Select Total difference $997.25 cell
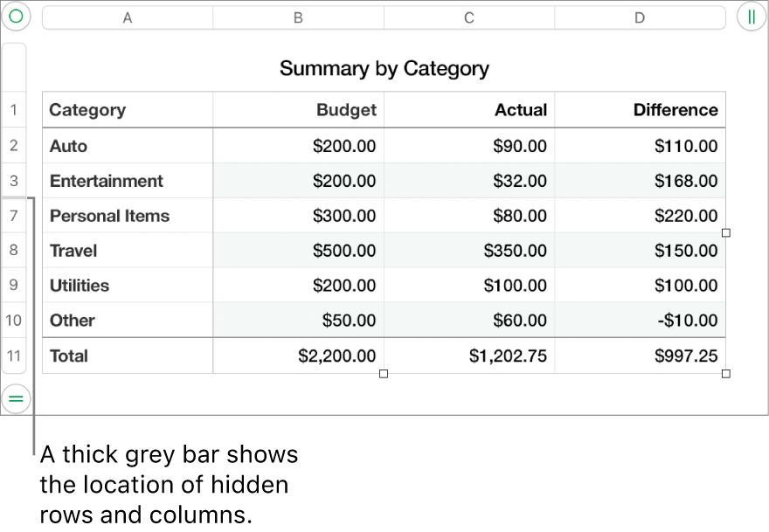Viewport: 769px width, 532px height. pos(640,356)
